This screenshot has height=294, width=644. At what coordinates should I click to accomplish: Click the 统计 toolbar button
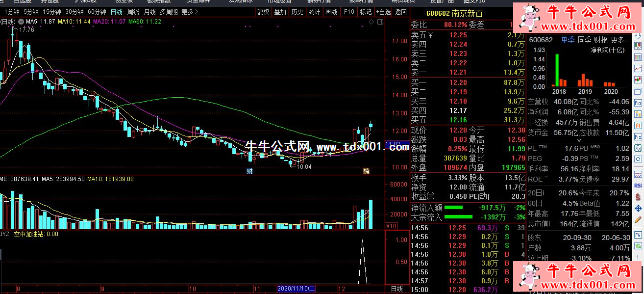tap(314, 12)
